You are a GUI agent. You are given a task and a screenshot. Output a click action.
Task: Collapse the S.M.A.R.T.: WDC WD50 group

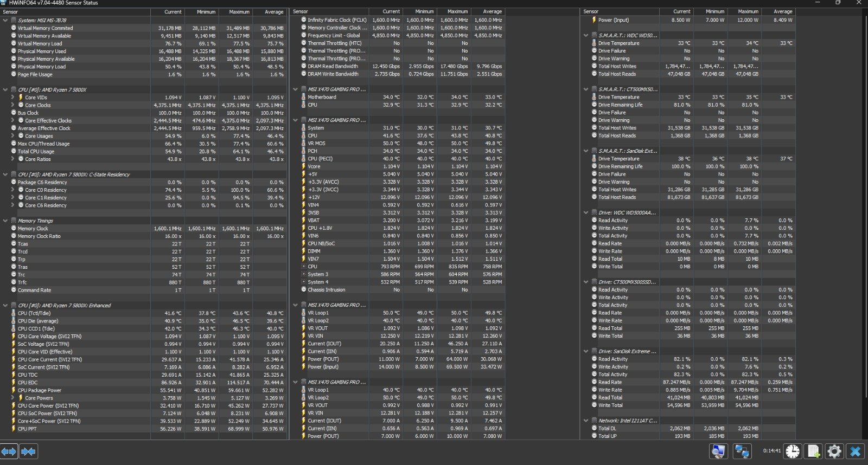(x=586, y=36)
